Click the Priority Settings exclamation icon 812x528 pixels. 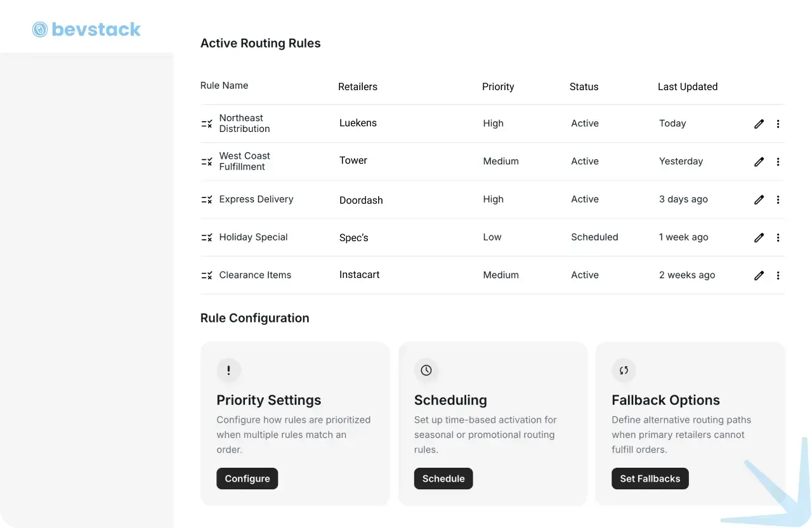click(x=229, y=370)
